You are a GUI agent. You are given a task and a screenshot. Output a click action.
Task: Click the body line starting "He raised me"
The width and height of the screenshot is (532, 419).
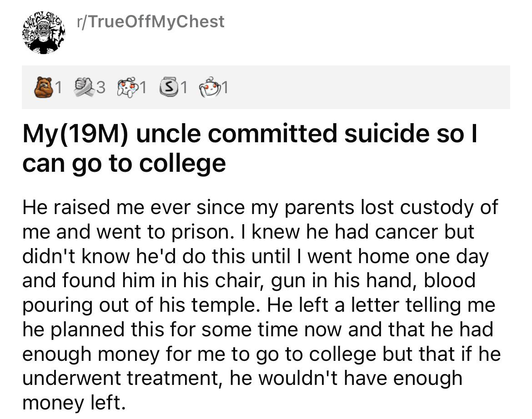pos(260,207)
